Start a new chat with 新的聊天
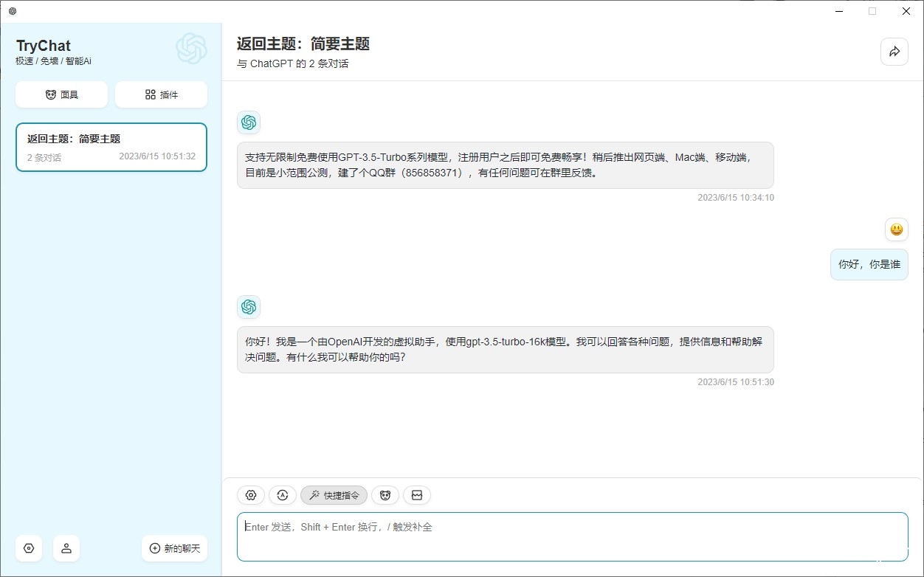This screenshot has height=577, width=924. pyautogui.click(x=175, y=548)
